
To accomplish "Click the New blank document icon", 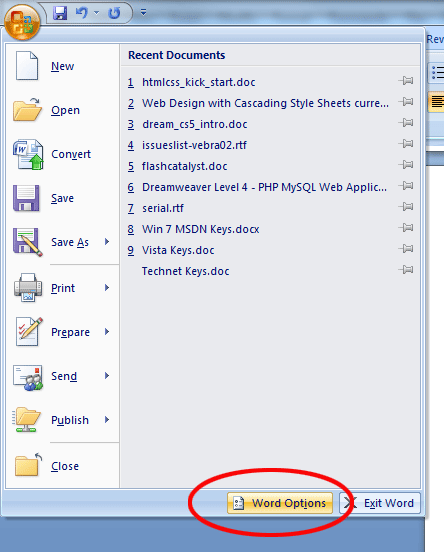I will click(x=27, y=66).
